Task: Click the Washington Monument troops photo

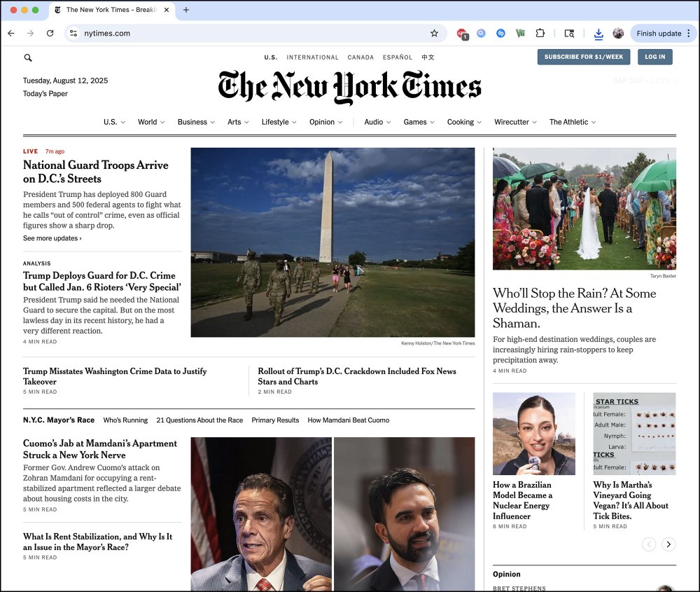Action: (x=332, y=242)
